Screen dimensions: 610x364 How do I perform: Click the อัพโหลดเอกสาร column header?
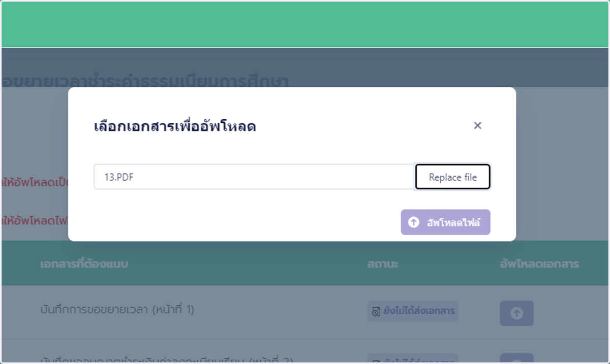click(x=539, y=264)
